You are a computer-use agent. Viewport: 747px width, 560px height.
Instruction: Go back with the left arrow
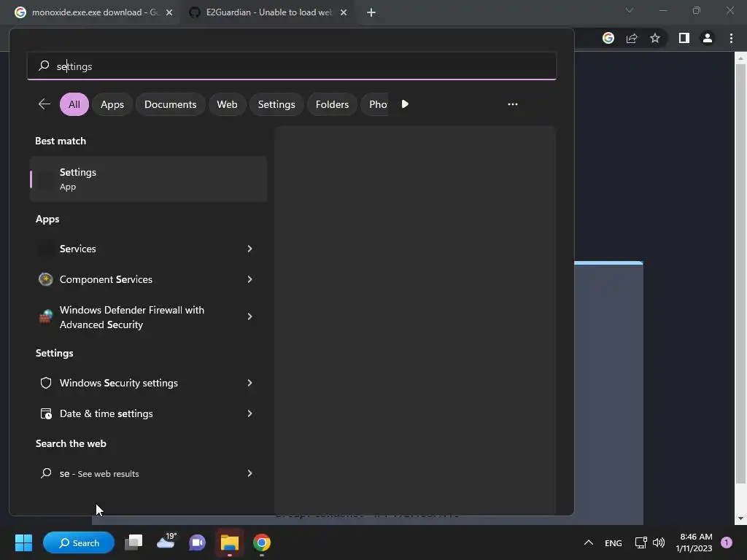[44, 104]
